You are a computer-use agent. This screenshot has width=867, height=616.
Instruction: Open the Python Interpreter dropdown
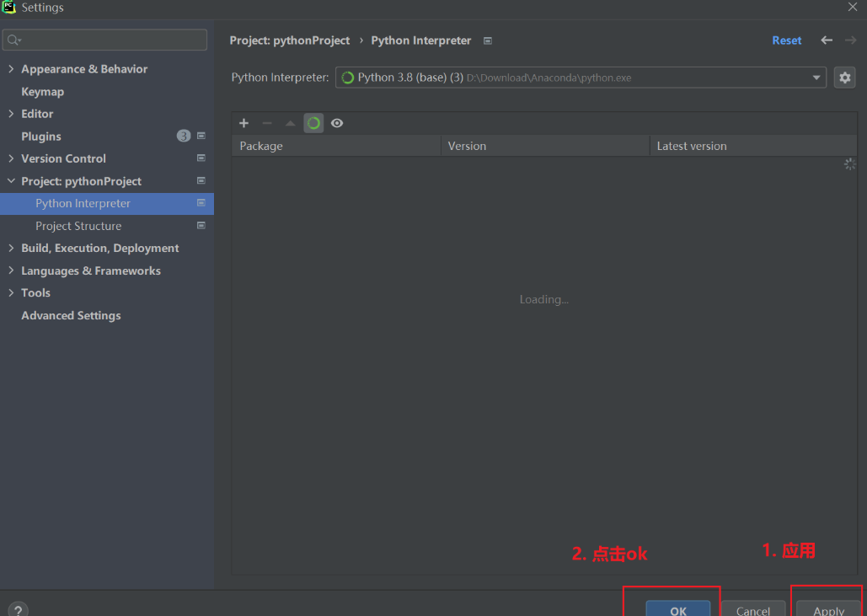pyautogui.click(x=815, y=77)
